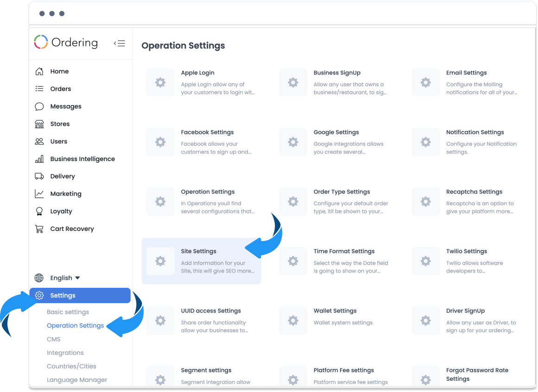The height and width of the screenshot is (392, 538).
Task: Open Cart Recovery from the sidebar
Action: 72,229
